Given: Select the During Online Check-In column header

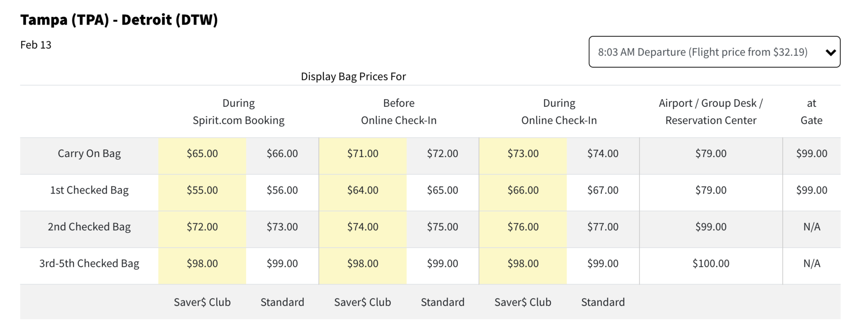Looking at the screenshot, I should [559, 112].
